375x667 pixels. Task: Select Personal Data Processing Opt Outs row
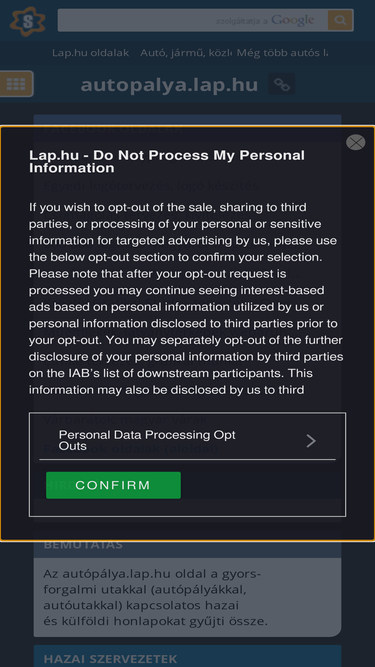[188, 441]
